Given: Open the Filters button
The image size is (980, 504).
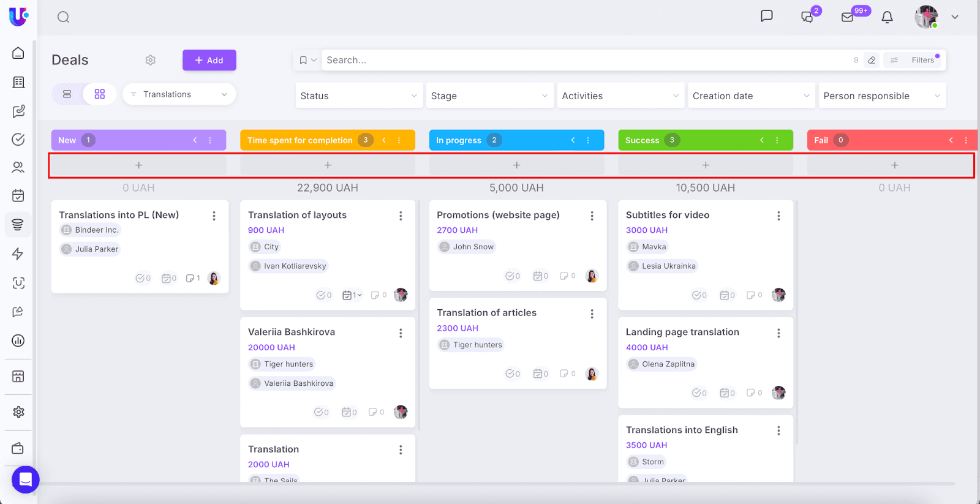Looking at the screenshot, I should pyautogui.click(x=916, y=60).
